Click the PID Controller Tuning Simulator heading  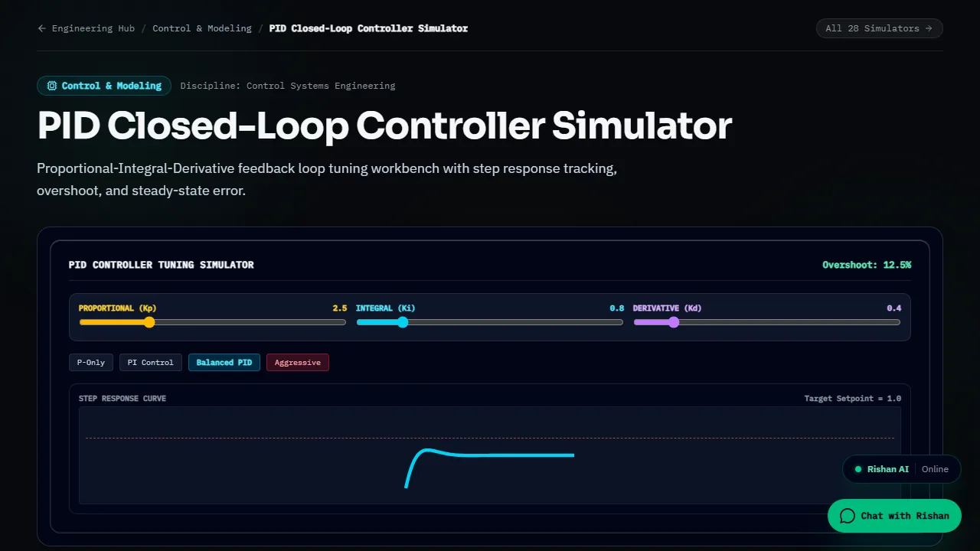click(162, 265)
